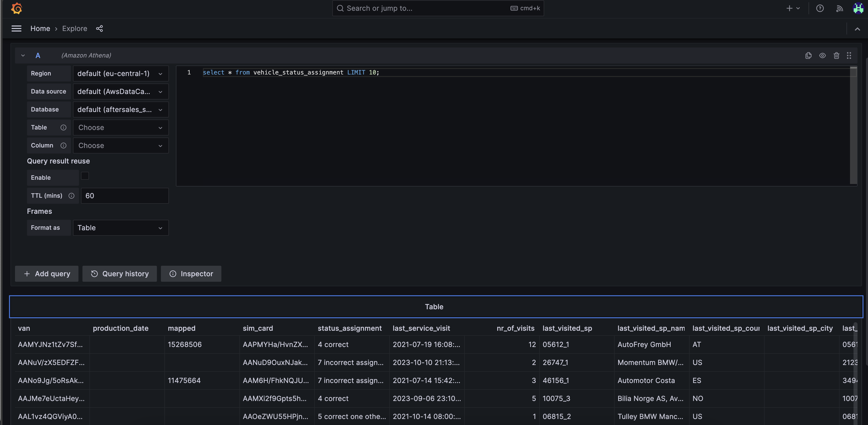Viewport: 868px width, 425px height.
Task: Open the Database dropdown
Action: pyautogui.click(x=121, y=109)
